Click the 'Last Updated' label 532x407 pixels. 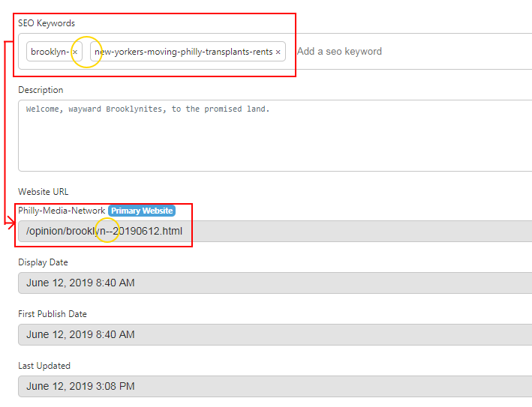tap(44, 366)
